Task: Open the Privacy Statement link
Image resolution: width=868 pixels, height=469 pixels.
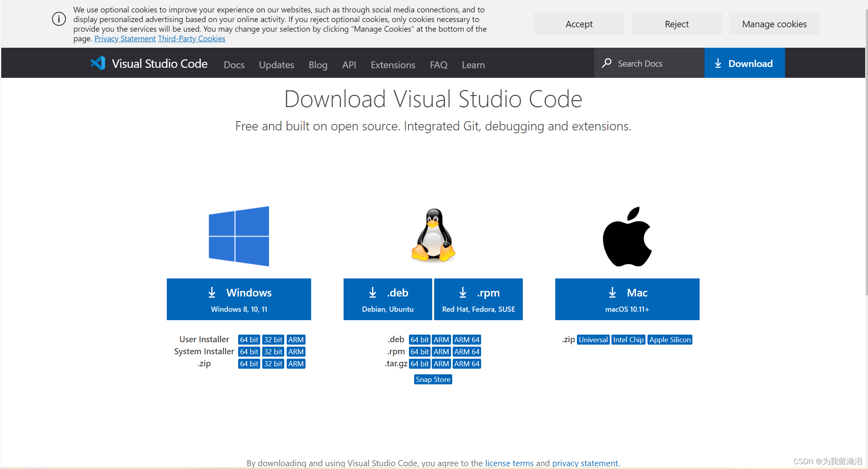Action: pos(125,39)
